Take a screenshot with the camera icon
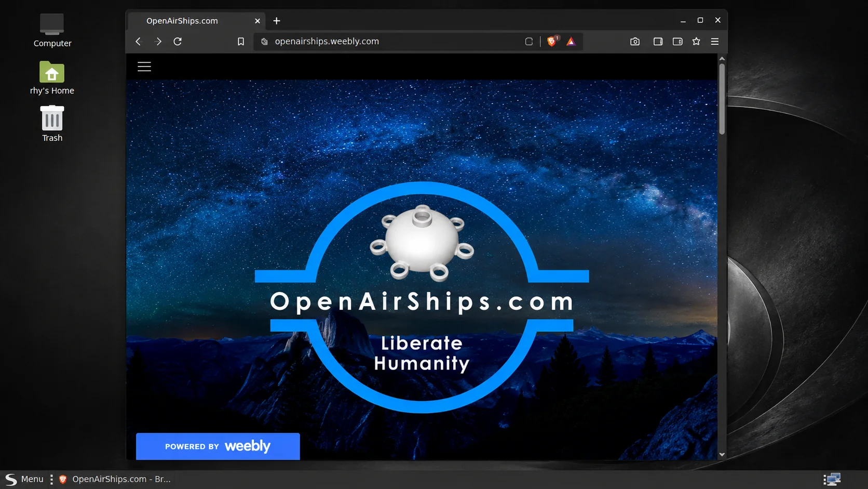Viewport: 868px width, 489px height. click(x=635, y=42)
